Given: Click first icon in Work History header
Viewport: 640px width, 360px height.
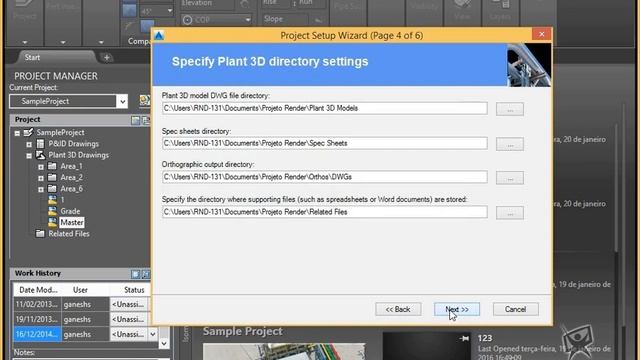Looking at the screenshot, I should [x=135, y=274].
